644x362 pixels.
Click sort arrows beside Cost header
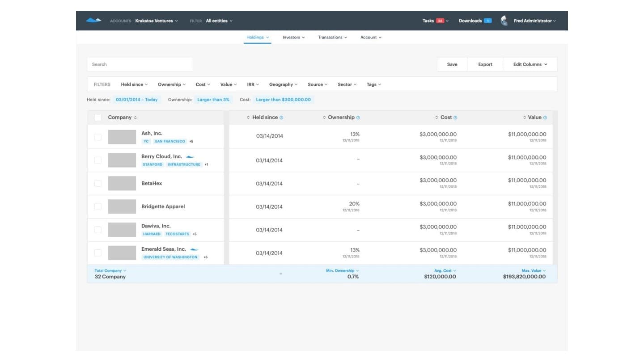[x=436, y=118]
